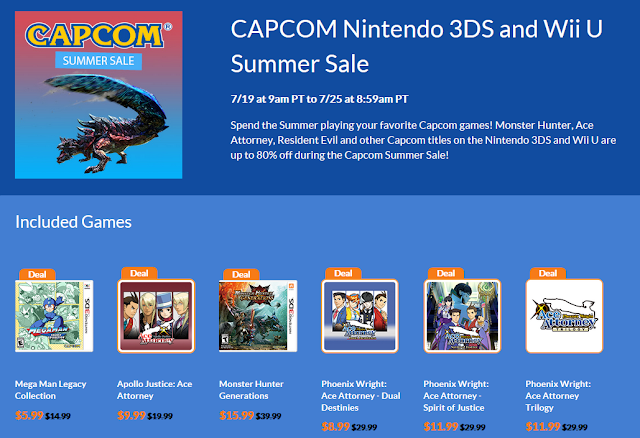The width and height of the screenshot is (640, 438).
Task: Click the Deal tag on Monster Hunter Generations
Action: (x=241, y=274)
